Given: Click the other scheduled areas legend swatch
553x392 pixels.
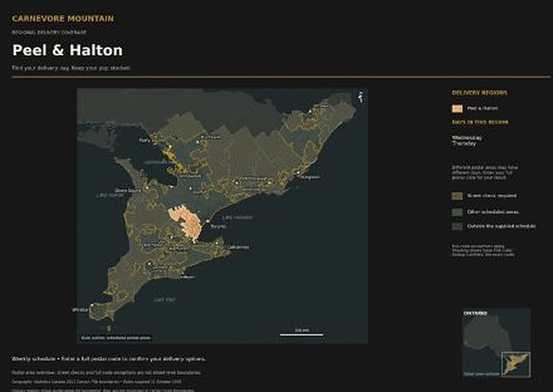Looking at the screenshot, I should point(457,212).
